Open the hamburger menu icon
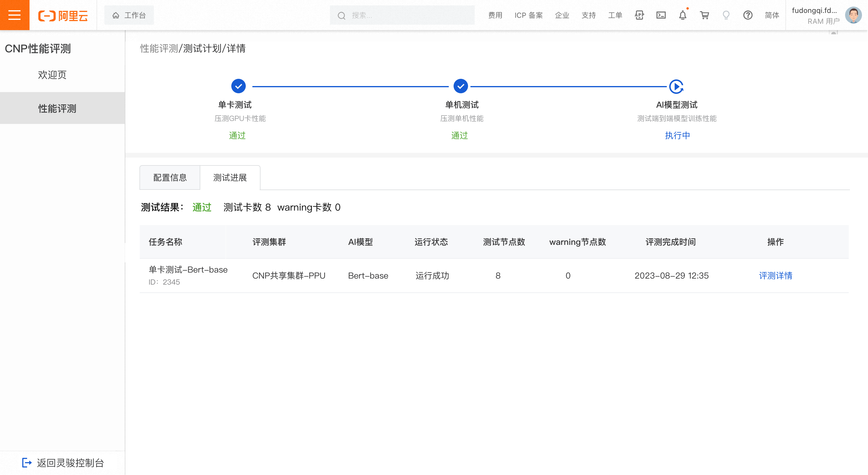Image resolution: width=868 pixels, height=475 pixels. [x=14, y=15]
